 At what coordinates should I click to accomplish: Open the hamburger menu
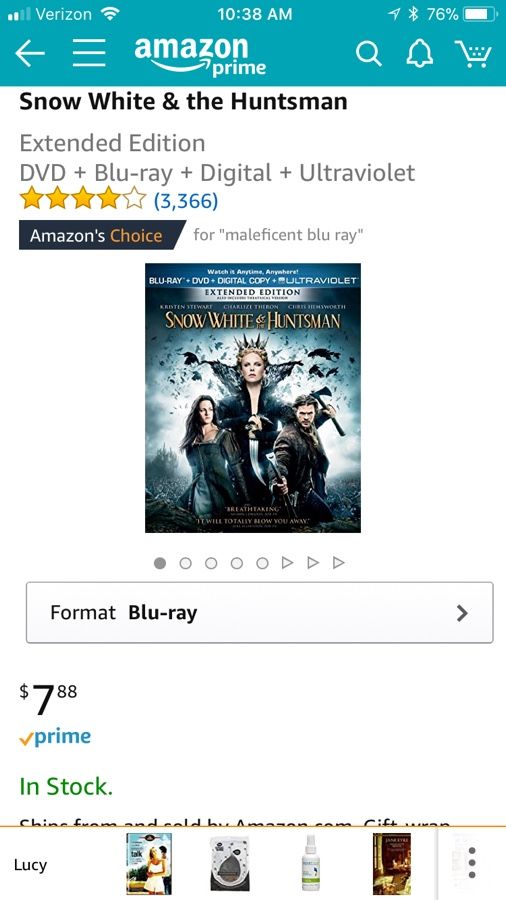pyautogui.click(x=89, y=54)
